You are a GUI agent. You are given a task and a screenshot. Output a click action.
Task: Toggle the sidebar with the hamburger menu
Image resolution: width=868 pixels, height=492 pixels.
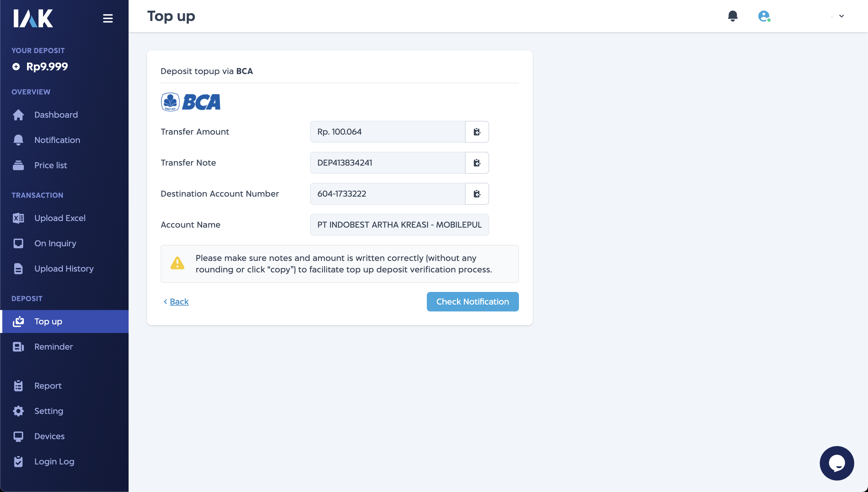(108, 18)
